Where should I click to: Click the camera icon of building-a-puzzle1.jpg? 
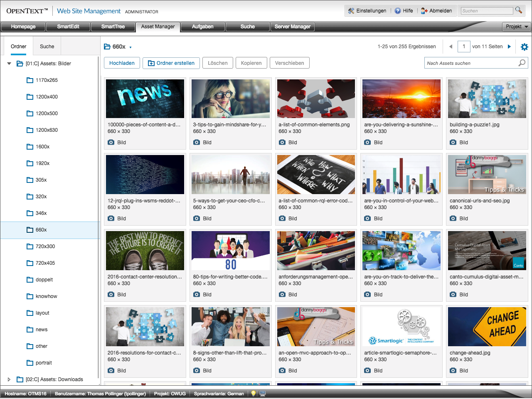click(x=453, y=142)
